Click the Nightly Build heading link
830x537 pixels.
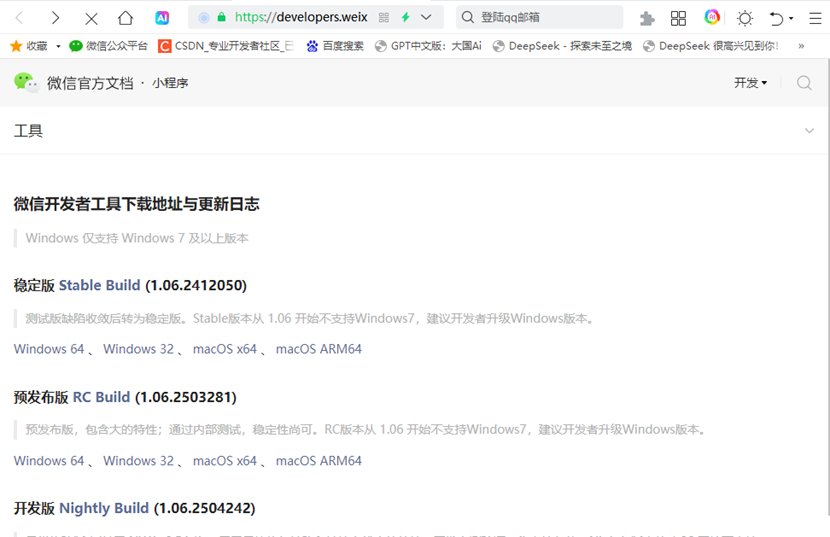pos(104,508)
